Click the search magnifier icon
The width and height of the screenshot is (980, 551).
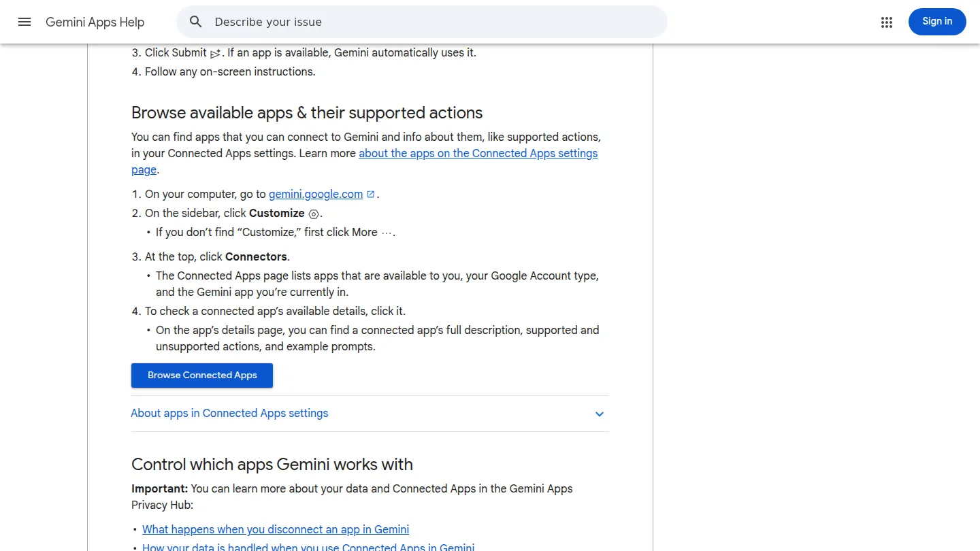(196, 22)
